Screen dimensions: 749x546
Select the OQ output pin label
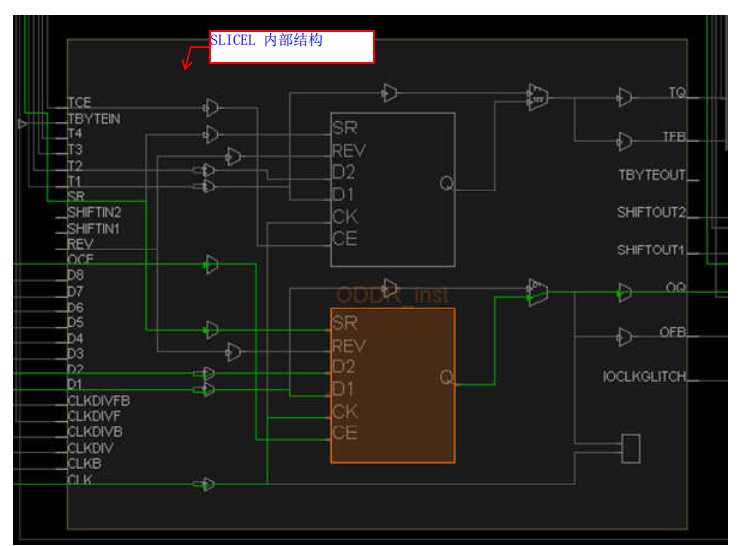coord(676,287)
